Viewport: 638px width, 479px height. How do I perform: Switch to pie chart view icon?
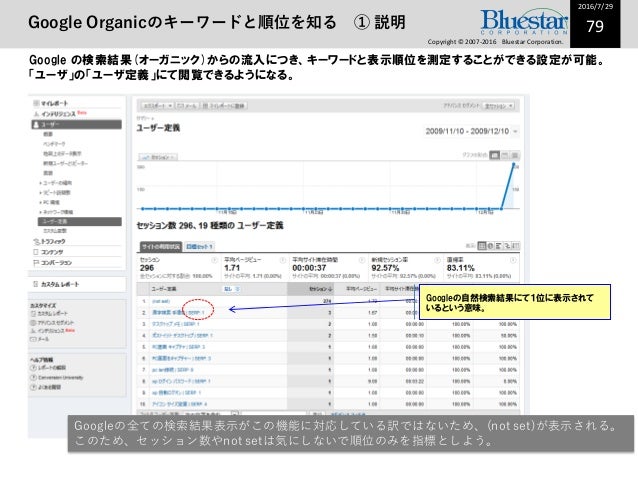coord(490,245)
